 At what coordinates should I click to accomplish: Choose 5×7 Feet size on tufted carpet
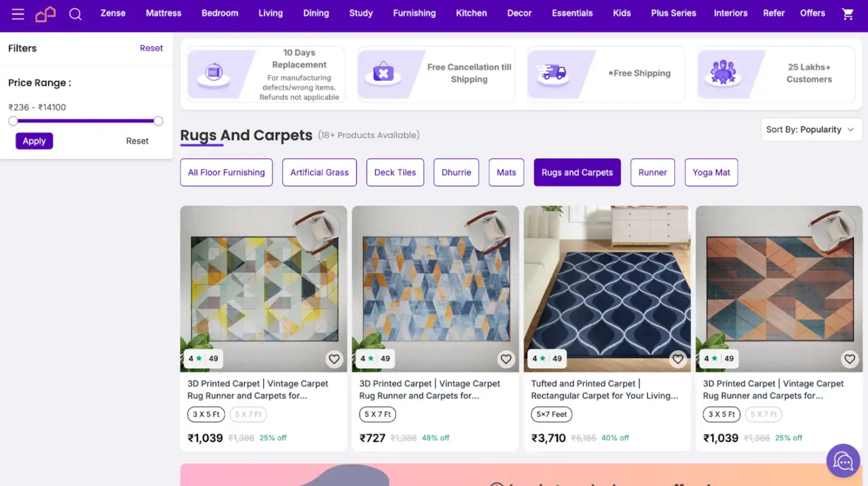tap(551, 415)
